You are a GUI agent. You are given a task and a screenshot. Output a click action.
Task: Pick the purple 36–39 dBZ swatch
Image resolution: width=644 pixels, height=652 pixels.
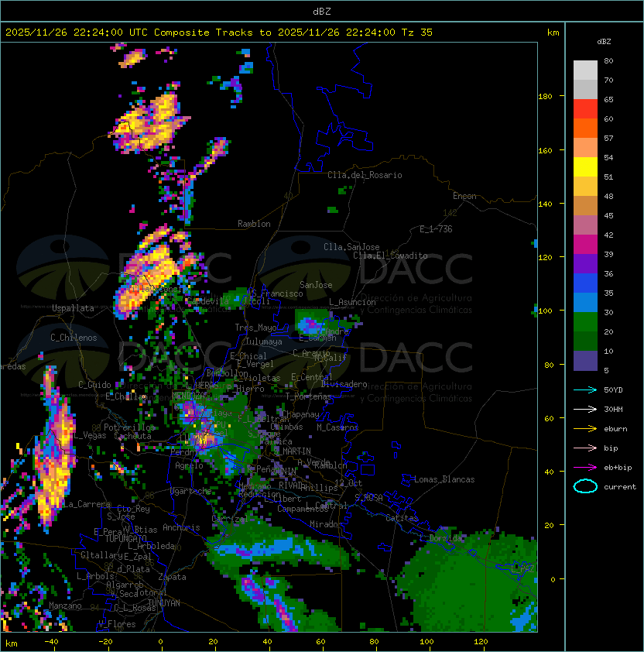[585, 263]
